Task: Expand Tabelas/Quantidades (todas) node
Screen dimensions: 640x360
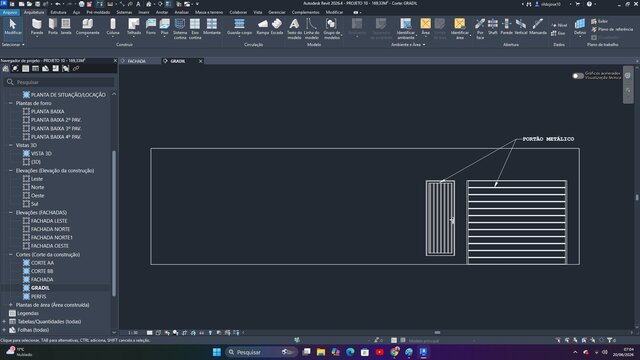Action: coord(4,322)
